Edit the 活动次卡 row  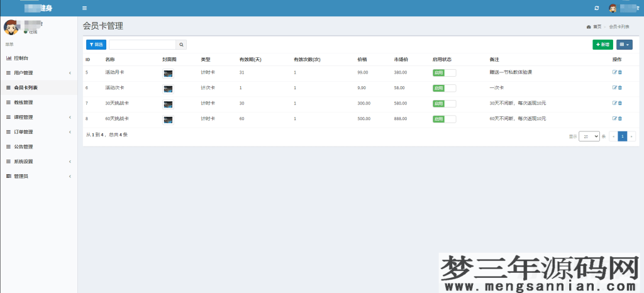coord(614,87)
